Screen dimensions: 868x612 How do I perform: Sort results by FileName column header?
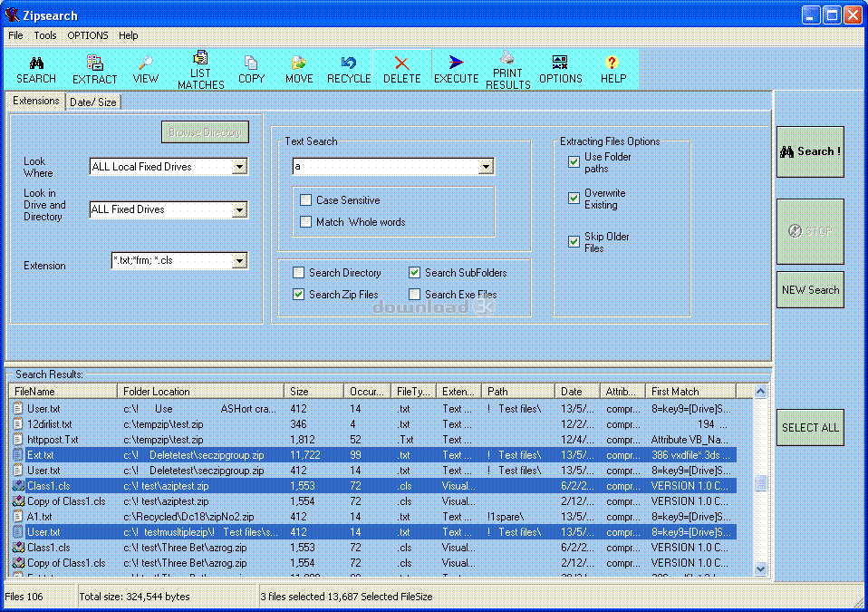click(63, 391)
